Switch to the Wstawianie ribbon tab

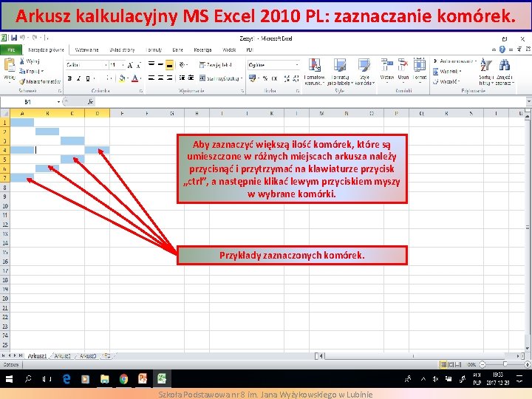(86, 50)
